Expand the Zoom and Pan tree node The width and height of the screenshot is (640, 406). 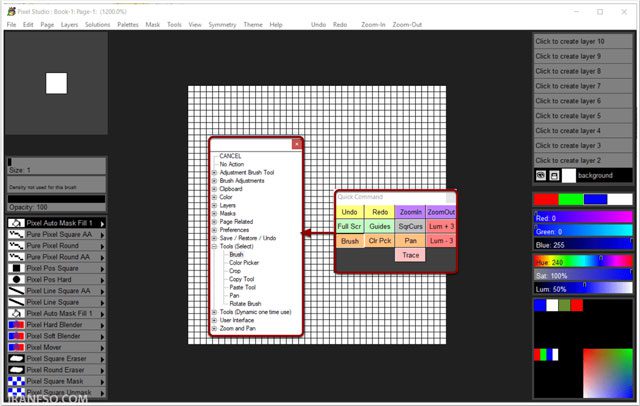tap(214, 328)
